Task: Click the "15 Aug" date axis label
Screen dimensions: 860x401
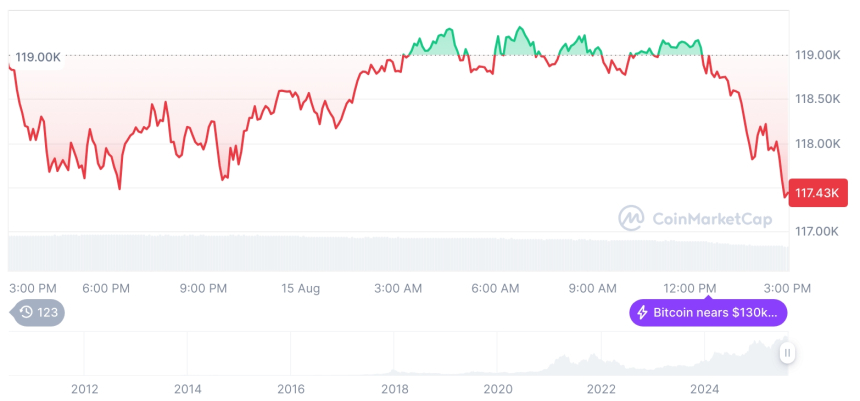Action: 301,288
